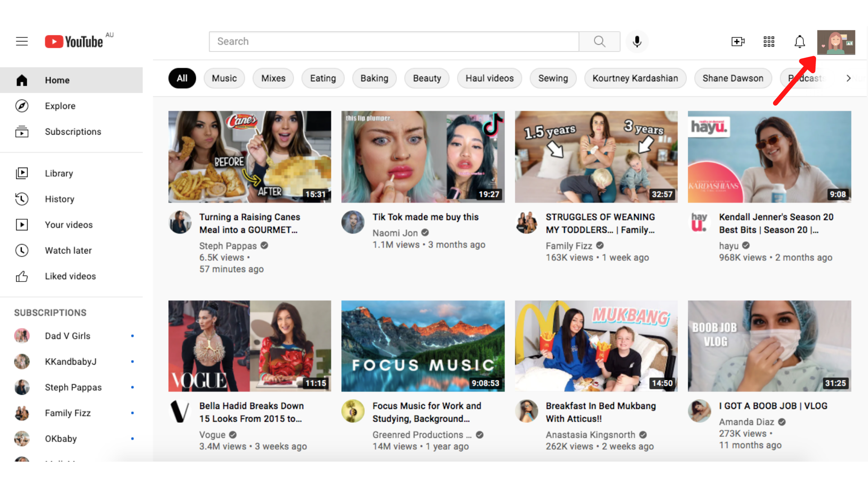
Task: Select the Baking filter chip
Action: pyautogui.click(x=374, y=79)
